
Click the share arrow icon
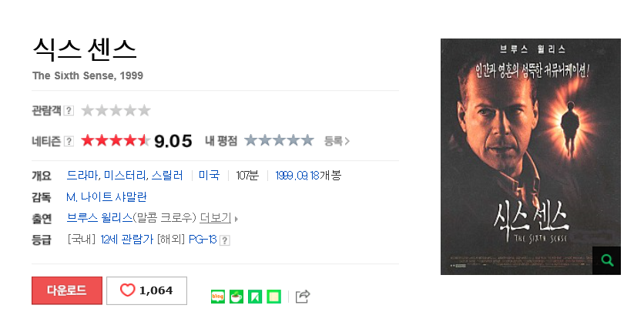pos(303,296)
